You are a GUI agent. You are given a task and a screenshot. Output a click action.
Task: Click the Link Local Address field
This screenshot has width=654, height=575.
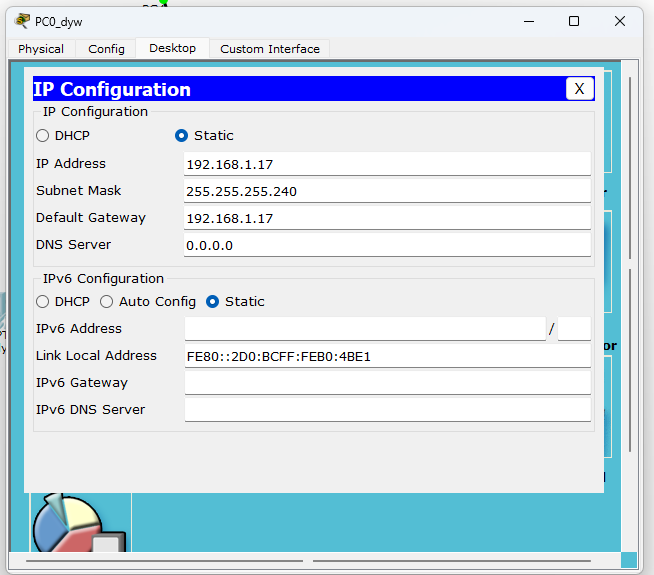[x=387, y=356]
